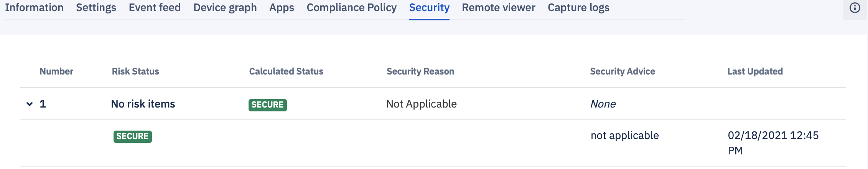Switch to the Information tab
Viewport: 868px width, 169px height.
(34, 8)
